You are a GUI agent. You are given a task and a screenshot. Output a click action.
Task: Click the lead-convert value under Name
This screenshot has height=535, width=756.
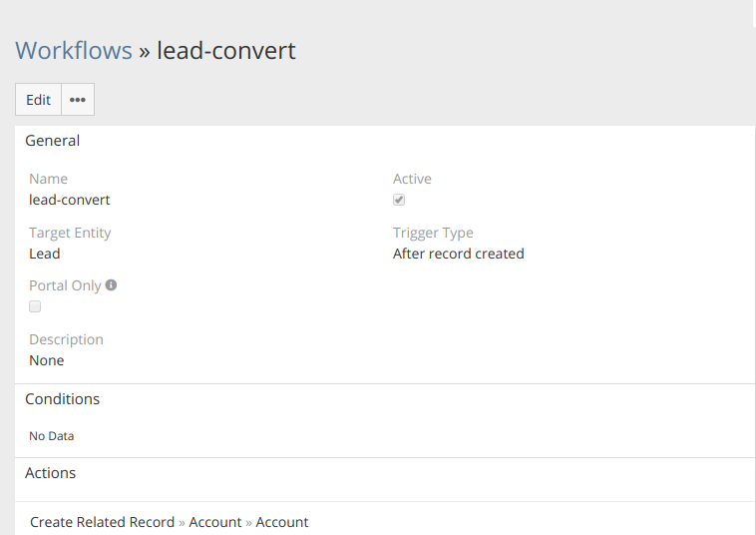70,200
